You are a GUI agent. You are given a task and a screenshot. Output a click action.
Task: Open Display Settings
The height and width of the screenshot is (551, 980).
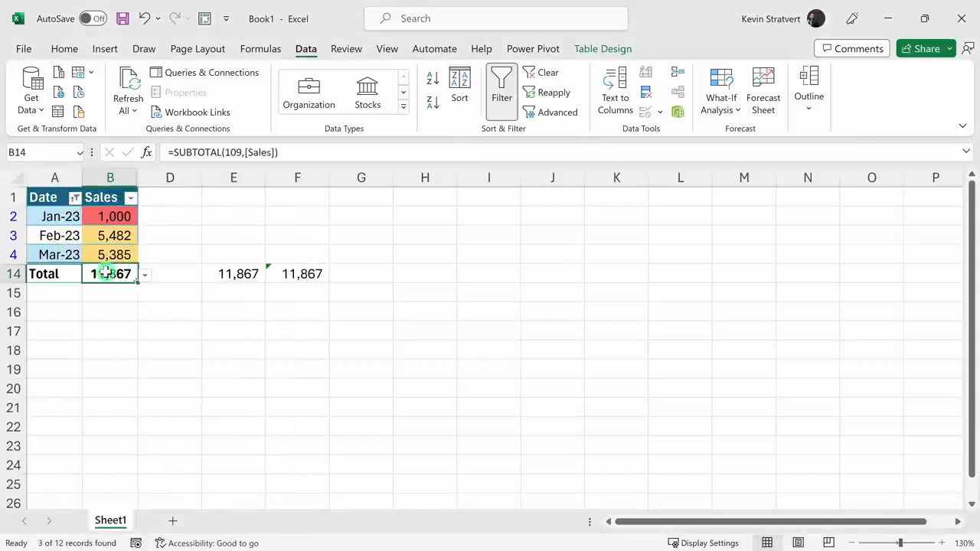(x=703, y=543)
